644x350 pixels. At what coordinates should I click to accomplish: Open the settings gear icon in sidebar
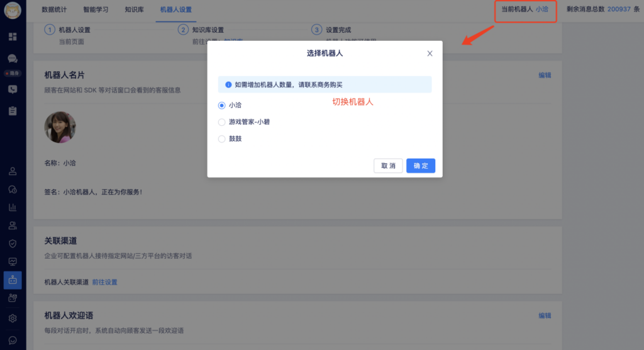(x=13, y=319)
